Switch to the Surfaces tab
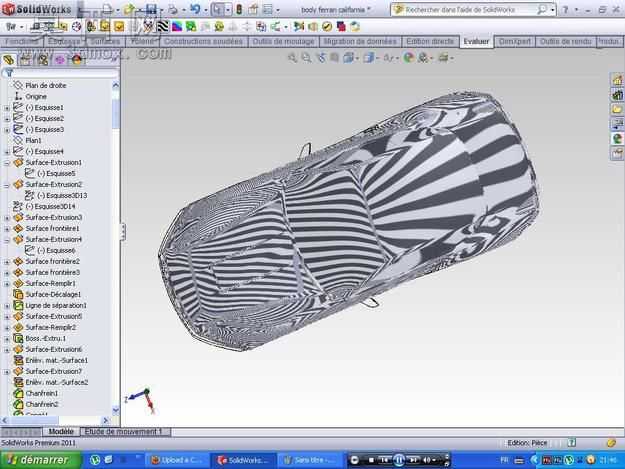 105,41
